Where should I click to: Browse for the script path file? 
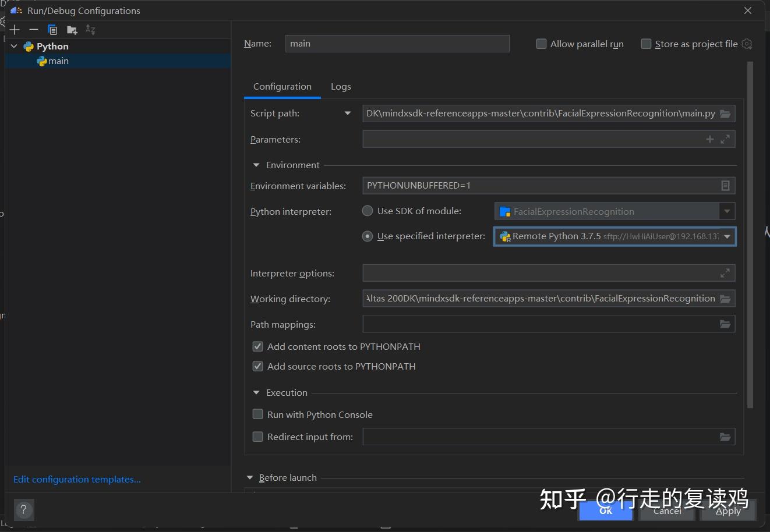pyautogui.click(x=725, y=114)
